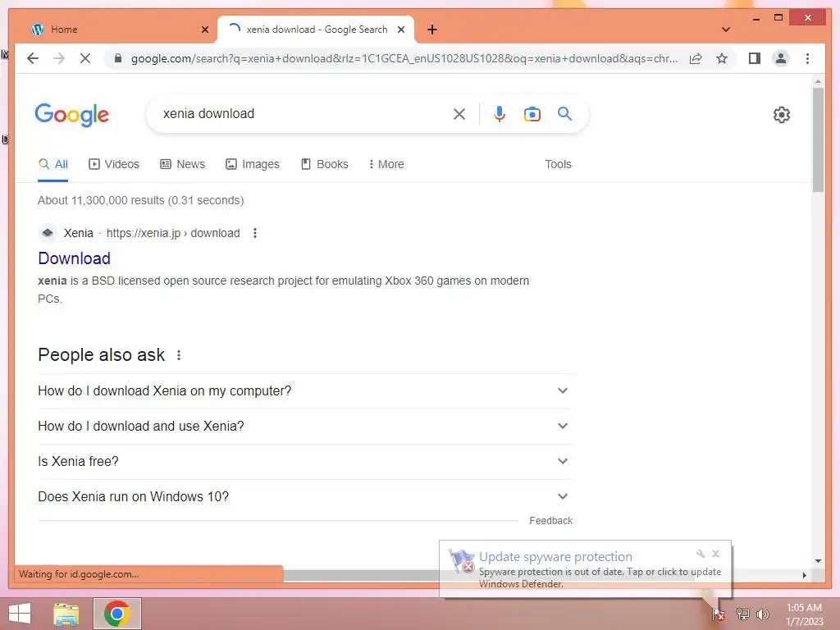
Task: Open Action Center flag icon
Action: point(719,614)
